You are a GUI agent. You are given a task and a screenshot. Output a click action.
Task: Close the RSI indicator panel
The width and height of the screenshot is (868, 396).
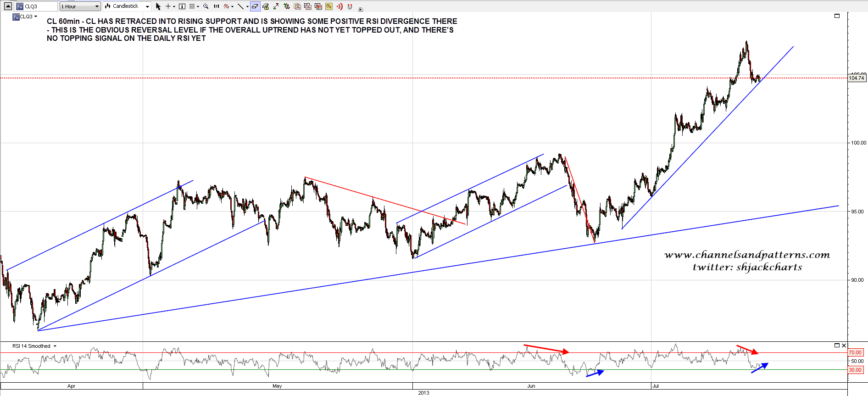(x=844, y=346)
